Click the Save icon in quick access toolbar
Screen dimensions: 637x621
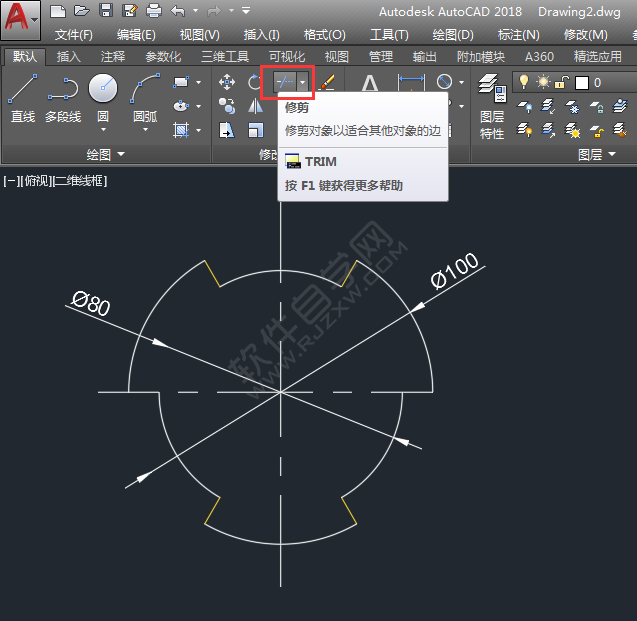105,11
